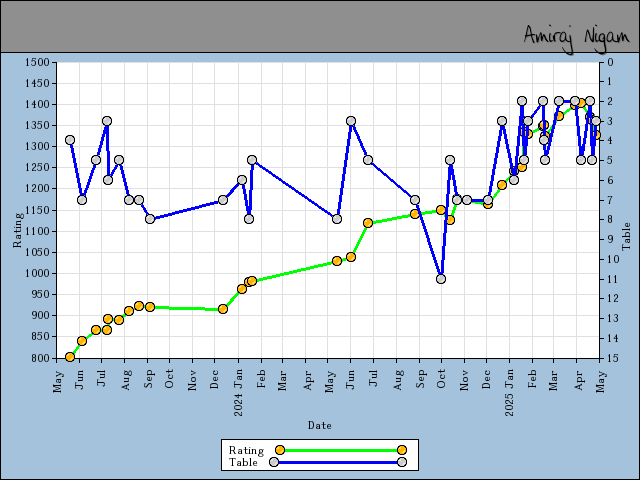Click the Date axis title
Screen dimensions: 640x480
click(320, 425)
